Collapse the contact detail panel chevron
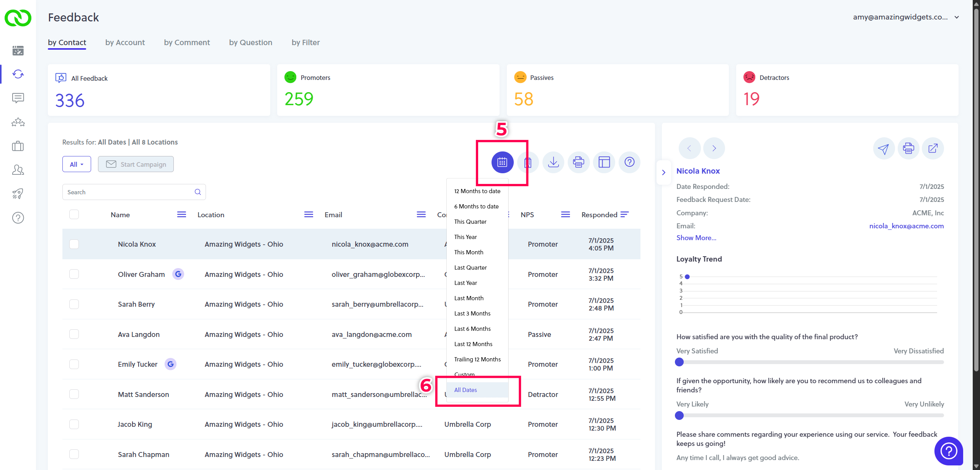980x470 pixels. (x=664, y=172)
